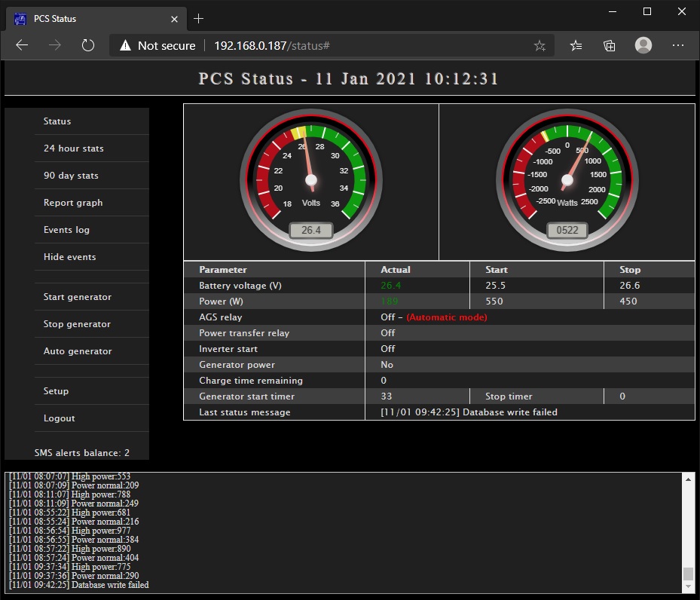The image size is (700, 600).
Task: Open the 24 hour stats page
Action: point(74,148)
